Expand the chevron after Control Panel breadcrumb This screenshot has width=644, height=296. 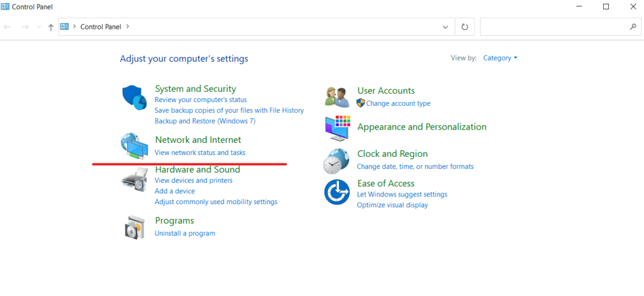127,26
